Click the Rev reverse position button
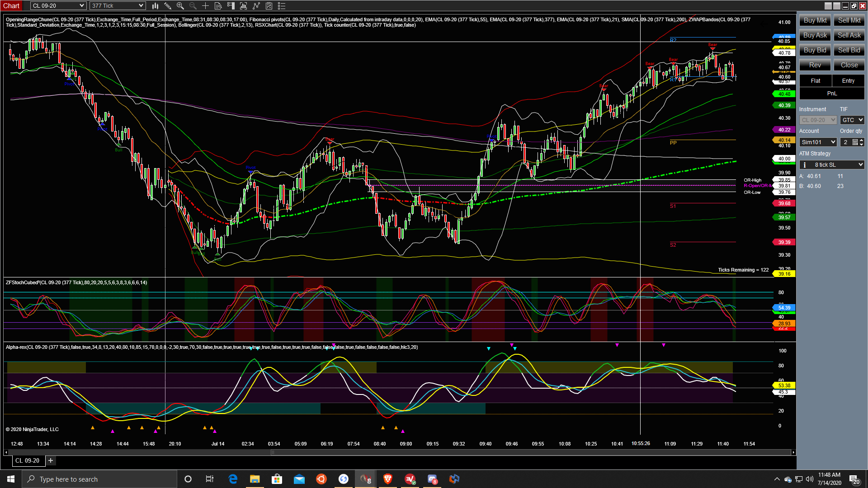Viewport: 868px width, 488px height. (815, 65)
